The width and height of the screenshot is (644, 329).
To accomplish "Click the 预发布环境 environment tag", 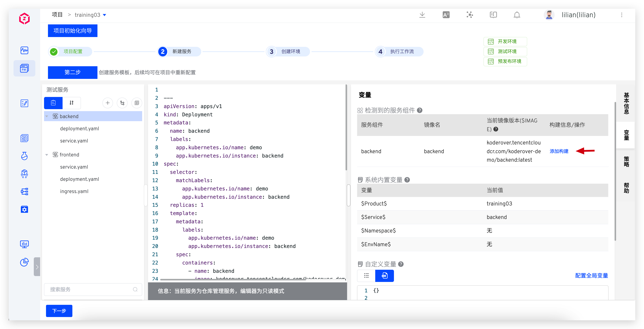I will pos(505,61).
